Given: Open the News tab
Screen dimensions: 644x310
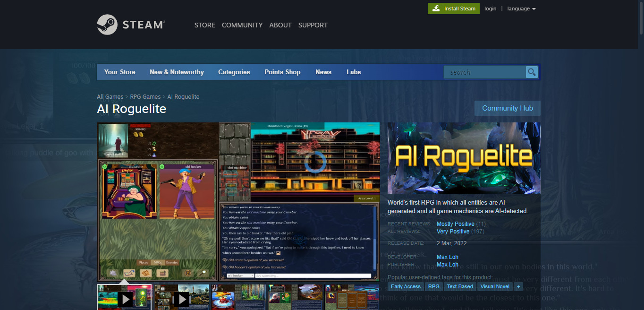Looking at the screenshot, I should coord(323,72).
